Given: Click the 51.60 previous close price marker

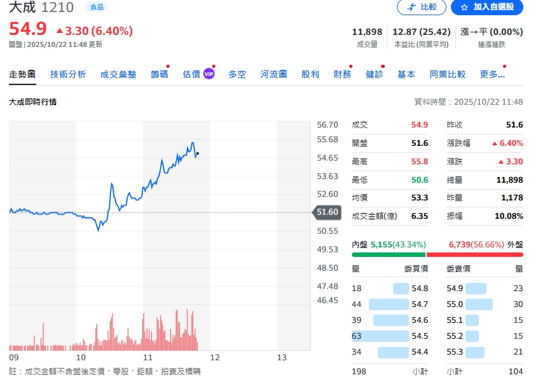Looking at the screenshot, I should 328,212.
